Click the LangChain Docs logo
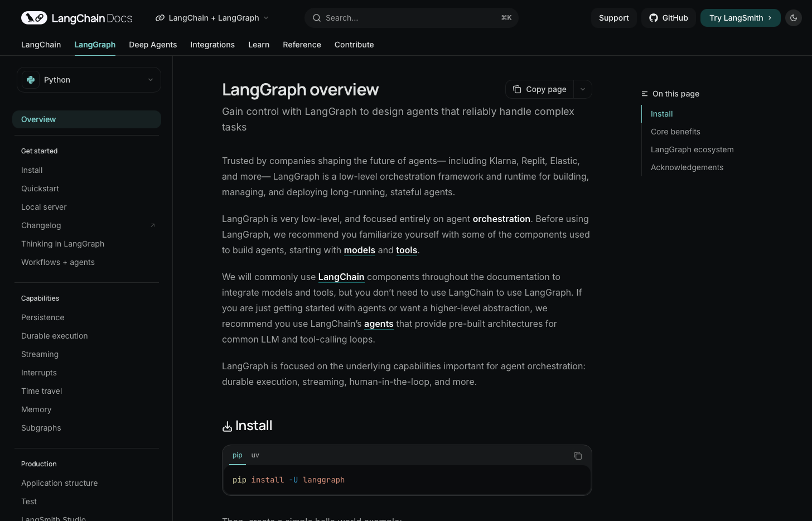This screenshot has width=812, height=521. pyautogui.click(x=77, y=18)
